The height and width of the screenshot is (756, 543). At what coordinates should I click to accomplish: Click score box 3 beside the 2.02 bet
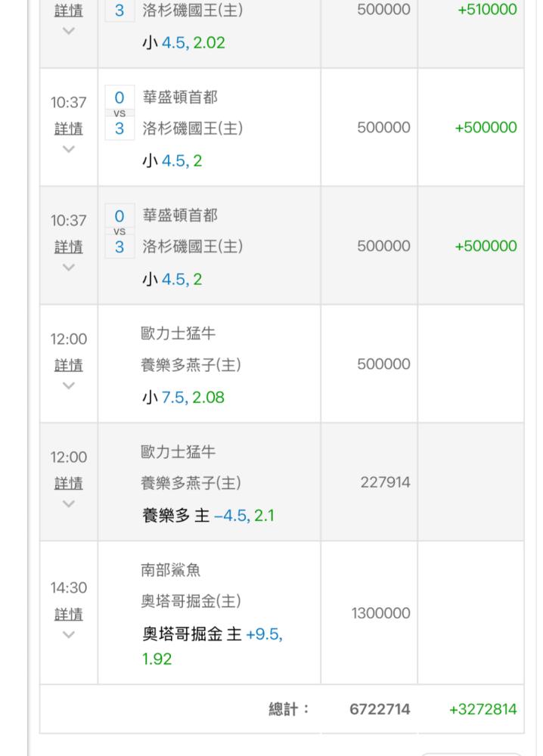[x=119, y=11]
